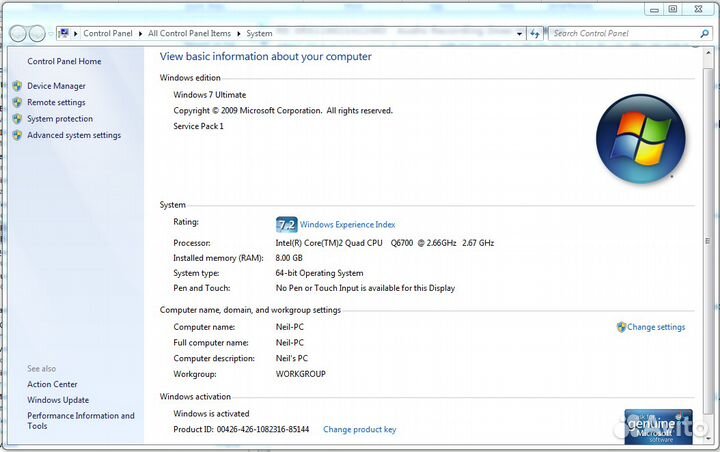Click the Workgroup value 'WORKGROUP'
The image size is (720, 452).
[x=300, y=374]
